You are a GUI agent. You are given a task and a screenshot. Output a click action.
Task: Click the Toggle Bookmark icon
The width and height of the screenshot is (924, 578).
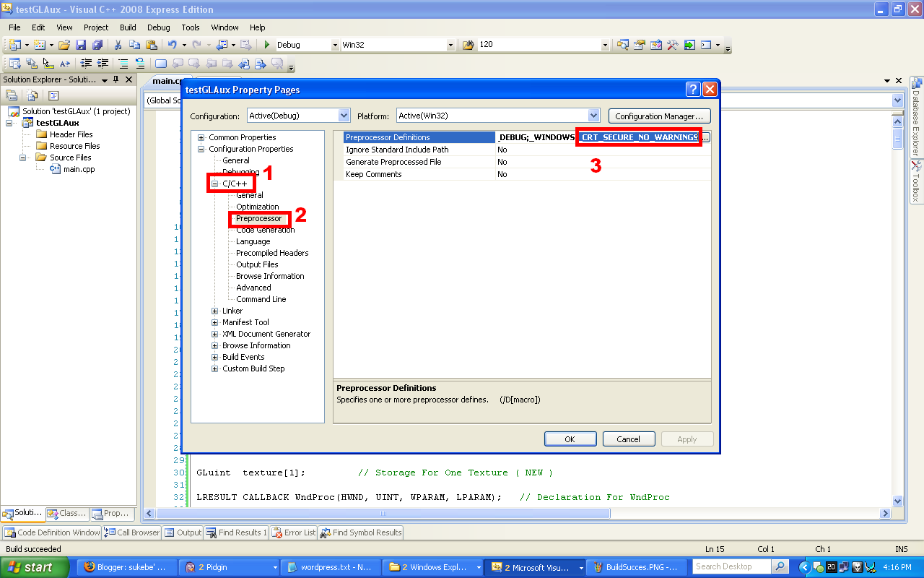[161, 64]
